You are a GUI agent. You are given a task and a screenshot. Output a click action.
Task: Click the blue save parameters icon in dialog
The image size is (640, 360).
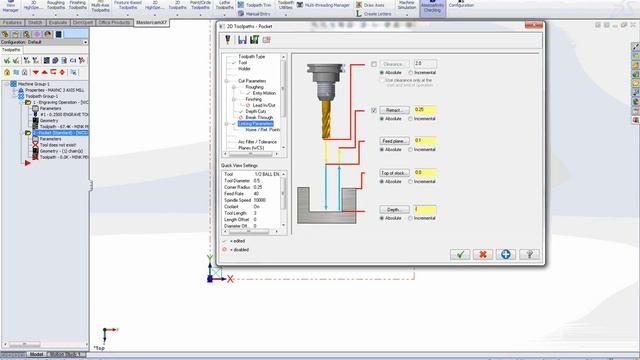click(242, 40)
